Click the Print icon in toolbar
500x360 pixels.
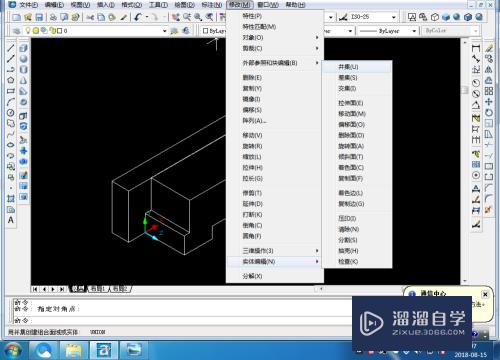pos(53,17)
